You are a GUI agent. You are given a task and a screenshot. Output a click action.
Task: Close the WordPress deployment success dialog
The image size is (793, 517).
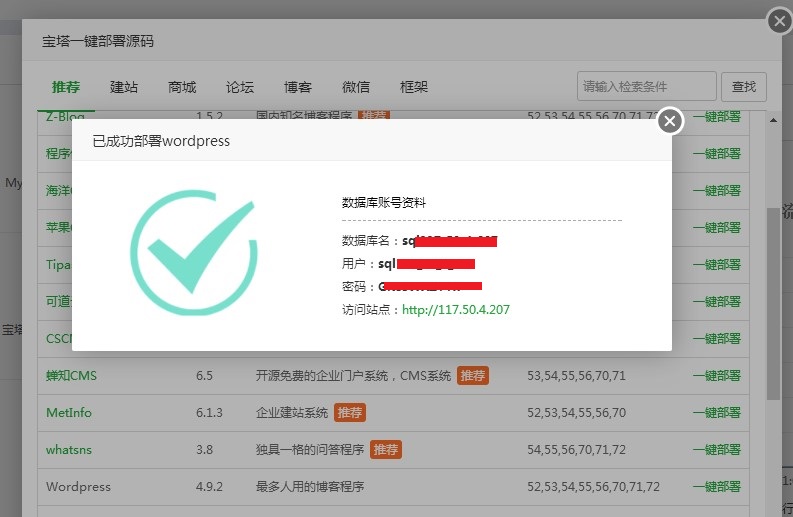[670, 121]
